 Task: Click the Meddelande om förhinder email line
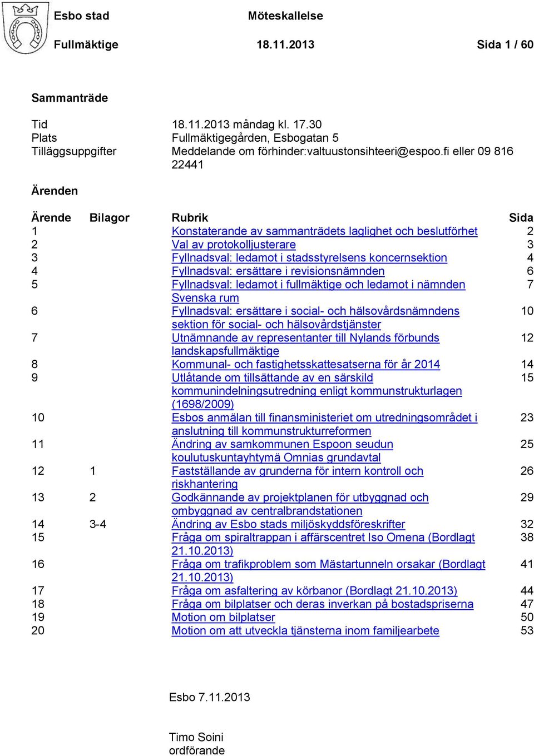point(342,151)
